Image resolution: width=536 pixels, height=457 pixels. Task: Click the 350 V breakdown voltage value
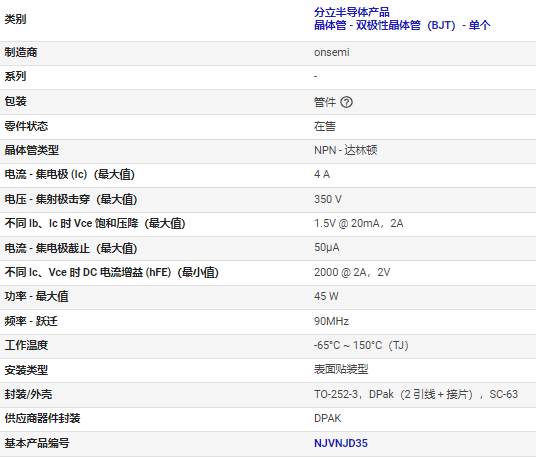328,199
